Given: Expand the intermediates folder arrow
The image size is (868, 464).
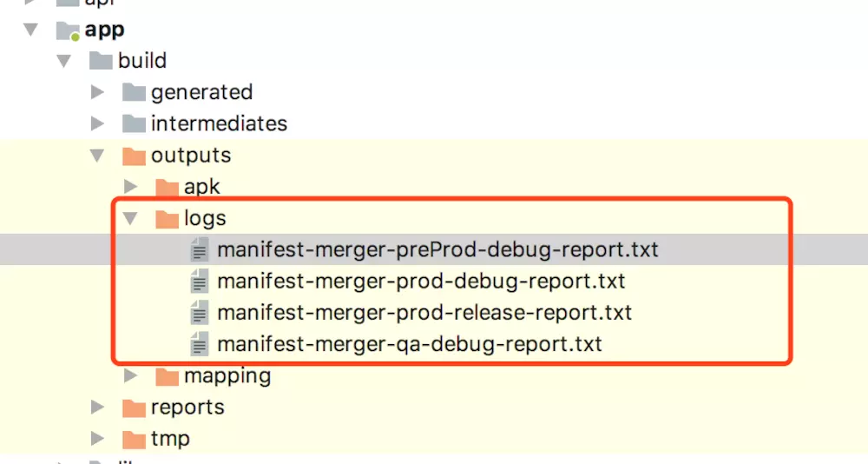Looking at the screenshot, I should [97, 123].
